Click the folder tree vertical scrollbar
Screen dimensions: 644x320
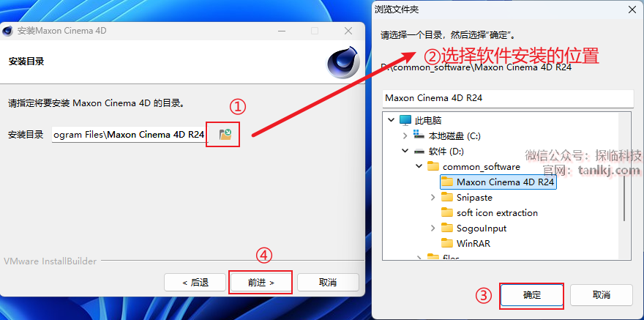[624, 199]
